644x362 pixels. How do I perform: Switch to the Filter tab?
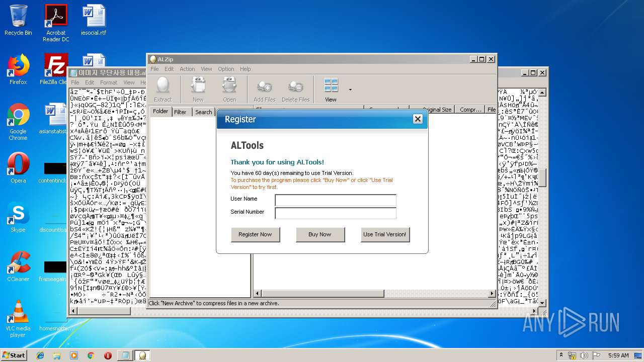click(x=180, y=112)
